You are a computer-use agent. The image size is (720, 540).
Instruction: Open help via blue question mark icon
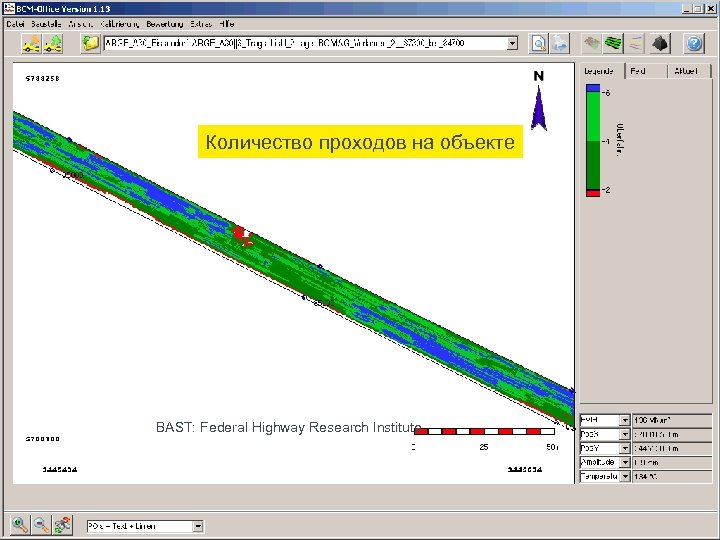694,44
